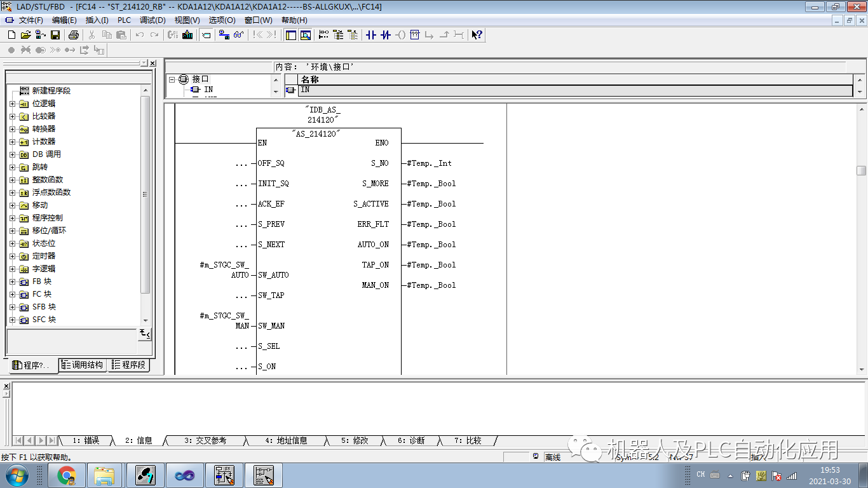
Task: Open the 3: 交叉参考 output tab
Action: (x=205, y=440)
